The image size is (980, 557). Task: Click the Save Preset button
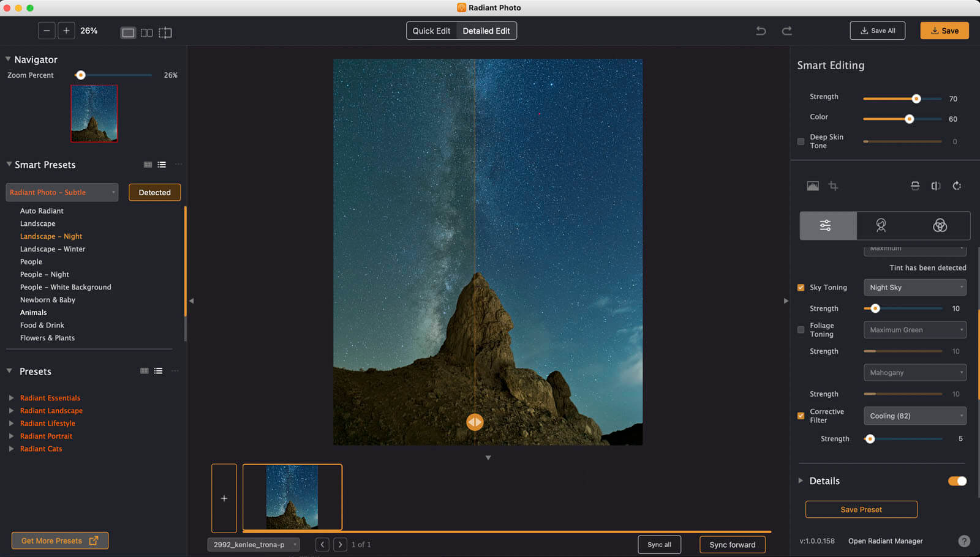(x=861, y=509)
